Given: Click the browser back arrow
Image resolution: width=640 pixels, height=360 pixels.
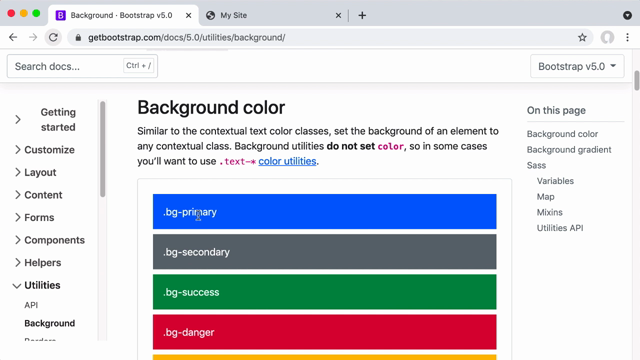Looking at the screenshot, I should [13, 38].
